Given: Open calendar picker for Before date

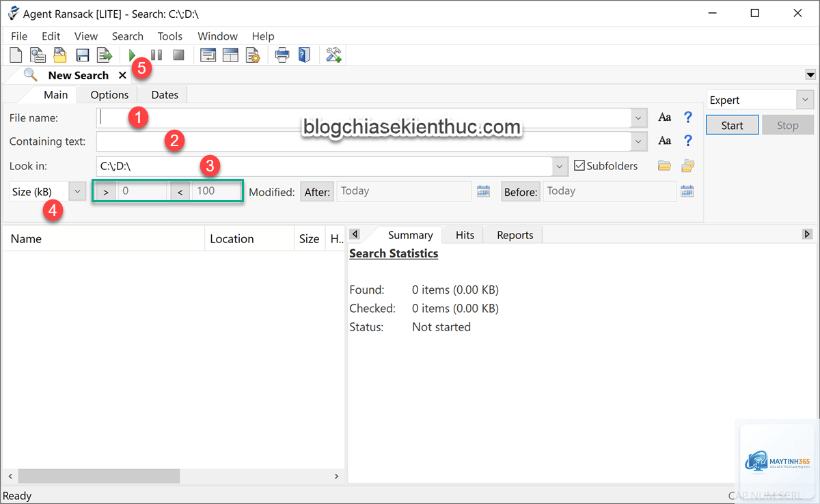Looking at the screenshot, I should click(687, 191).
